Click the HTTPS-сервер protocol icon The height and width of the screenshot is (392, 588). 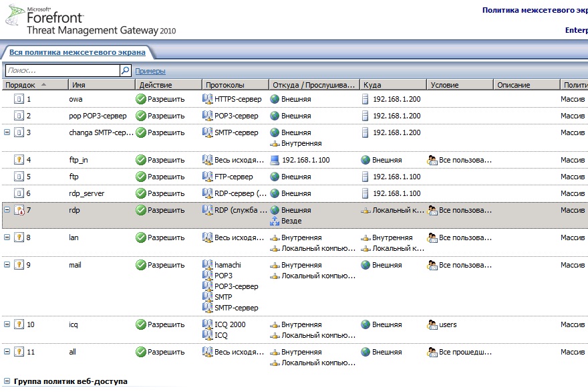point(207,99)
